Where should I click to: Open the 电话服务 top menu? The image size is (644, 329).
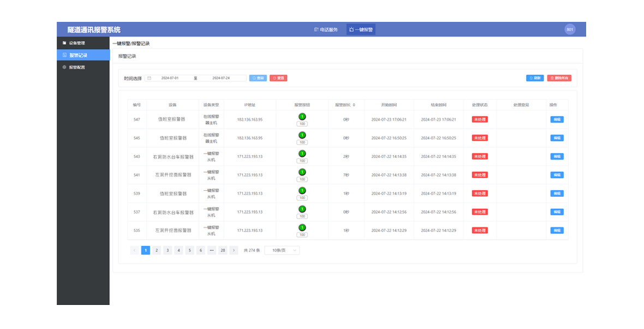(x=326, y=30)
